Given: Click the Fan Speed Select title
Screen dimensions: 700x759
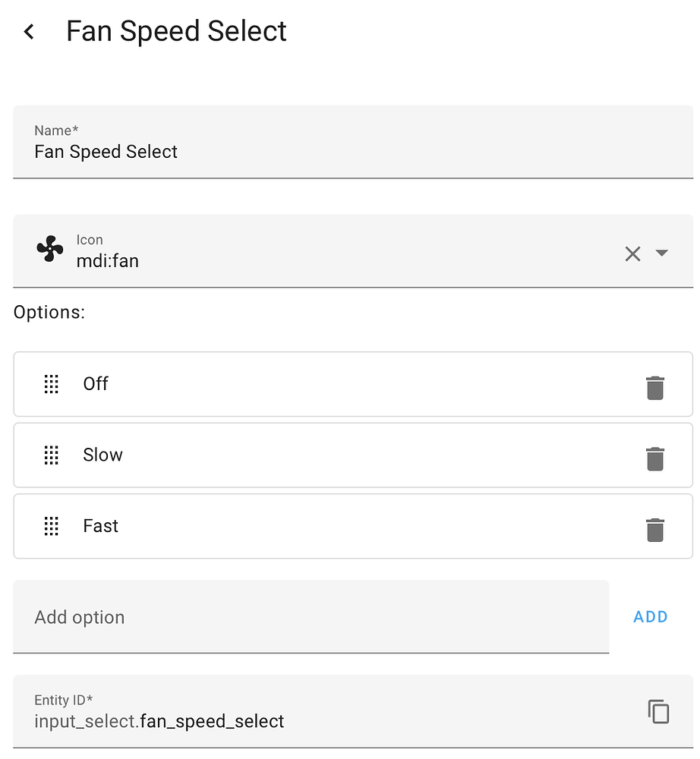Looking at the screenshot, I should pos(176,31).
